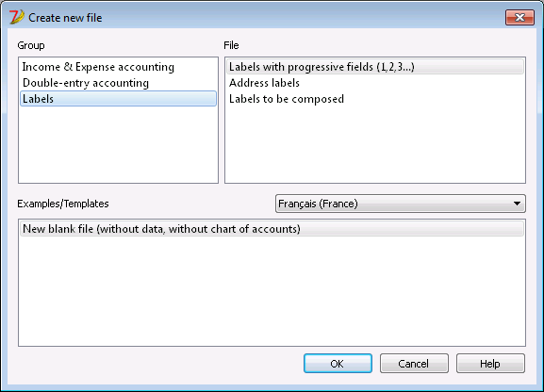Open the Français (France) language dropdown
Image resolution: width=544 pixels, height=392 pixels.
click(x=401, y=204)
